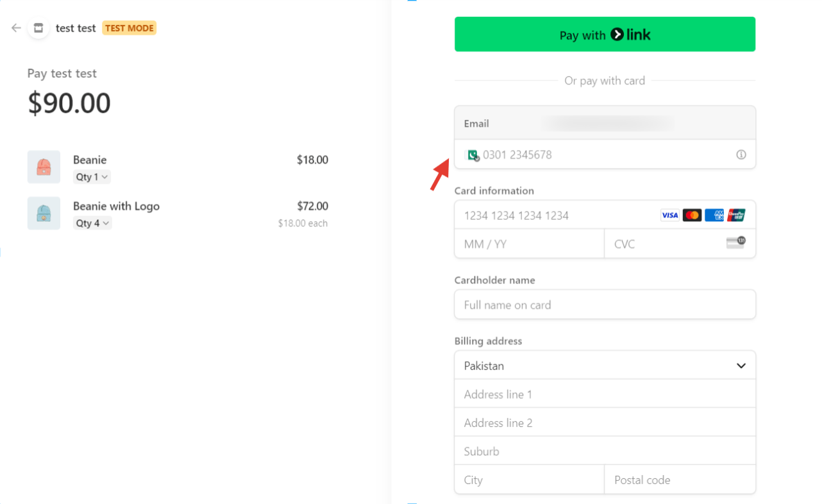Click the MM / YY expiry field
Viewport: 822px width, 504px height.
click(x=529, y=244)
